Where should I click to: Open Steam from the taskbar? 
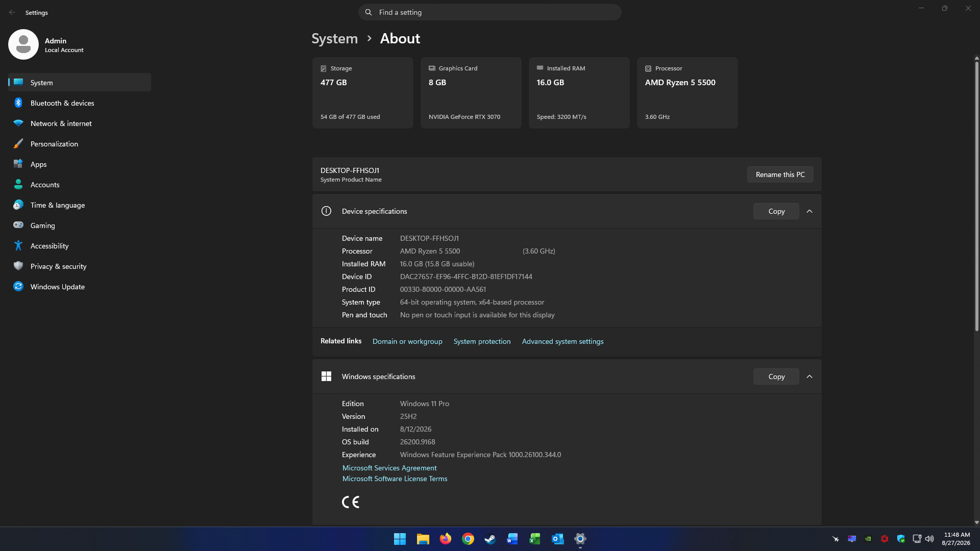pos(490,539)
